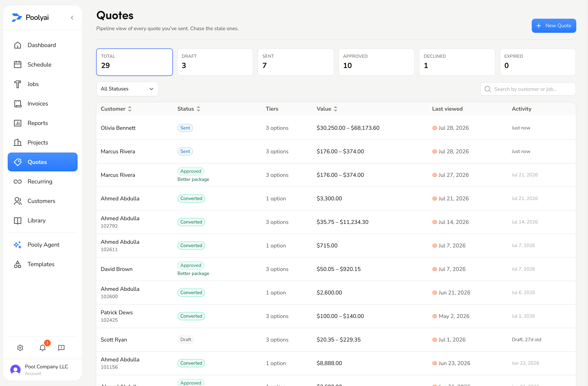Click eye icon beside Jul 28 Olivia Bennett
The height and width of the screenshot is (386, 588).
pyautogui.click(x=435, y=128)
